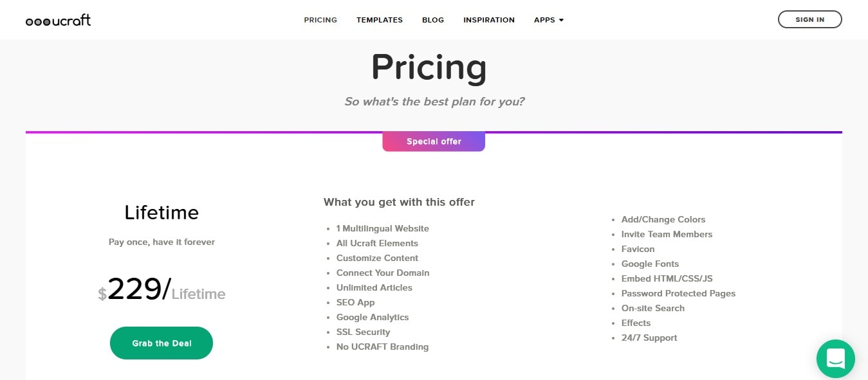This screenshot has width=868, height=380.
Task: Click '1 Multilingual Website' list item
Action: [382, 228]
